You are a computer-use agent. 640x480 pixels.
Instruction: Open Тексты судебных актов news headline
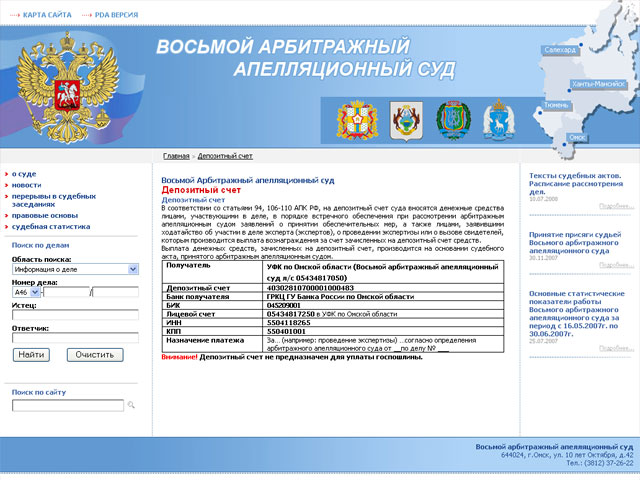[x=576, y=184]
